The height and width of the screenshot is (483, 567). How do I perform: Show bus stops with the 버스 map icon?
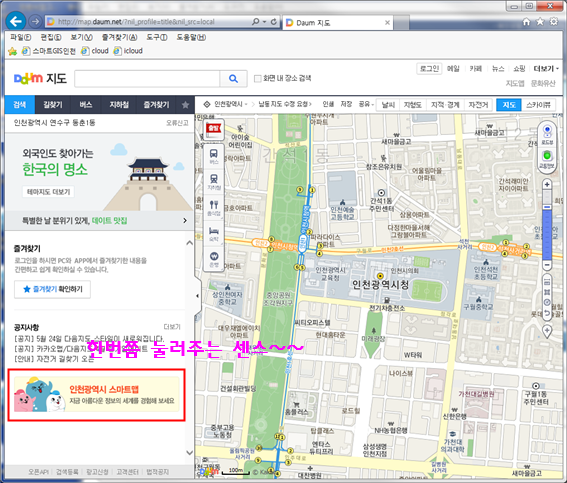coord(214,156)
